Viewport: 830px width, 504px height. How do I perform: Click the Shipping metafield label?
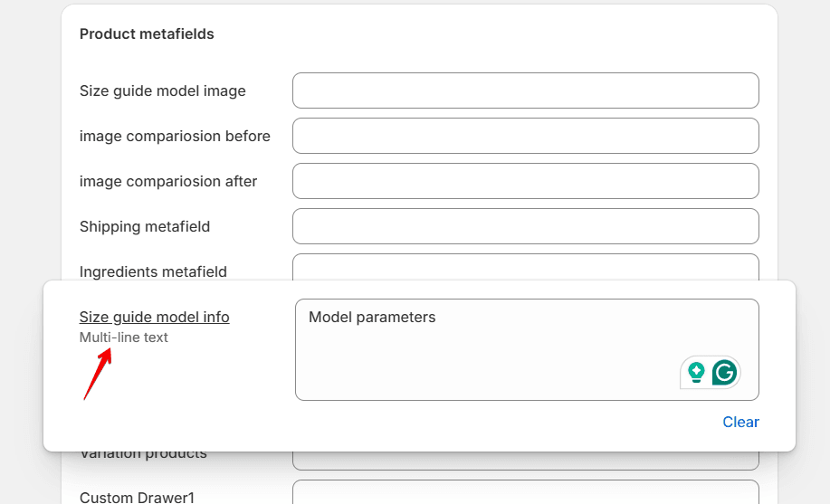[x=145, y=226]
